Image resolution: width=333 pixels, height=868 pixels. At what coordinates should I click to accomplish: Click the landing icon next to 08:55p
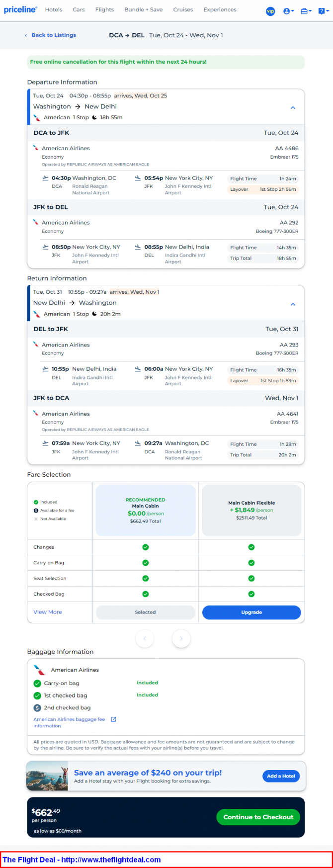coord(138,247)
